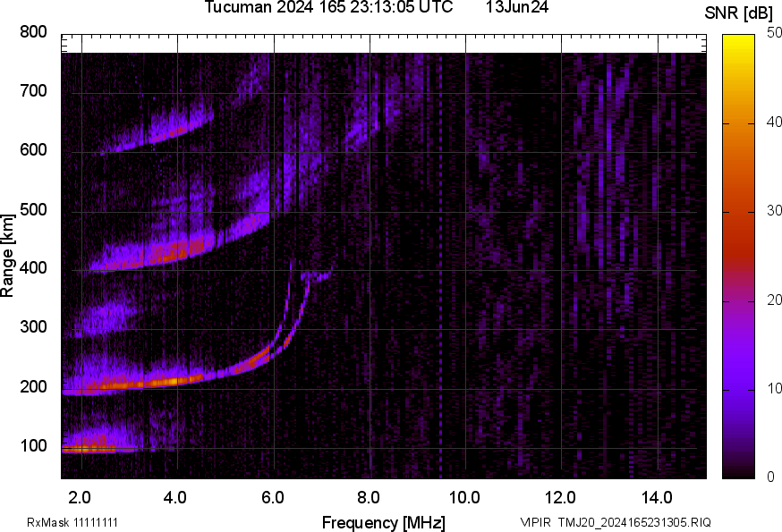Click the 'Frequency [MHz]' axis label
The image size is (782, 532).
pyautogui.click(x=384, y=522)
